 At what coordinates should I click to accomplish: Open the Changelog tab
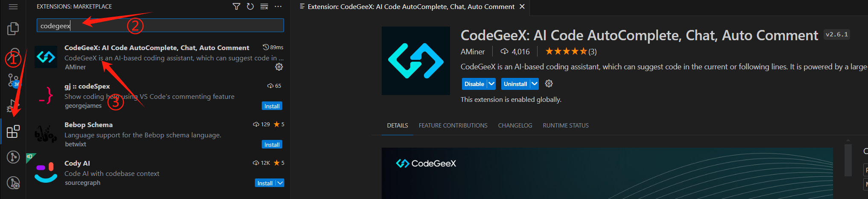pos(515,125)
